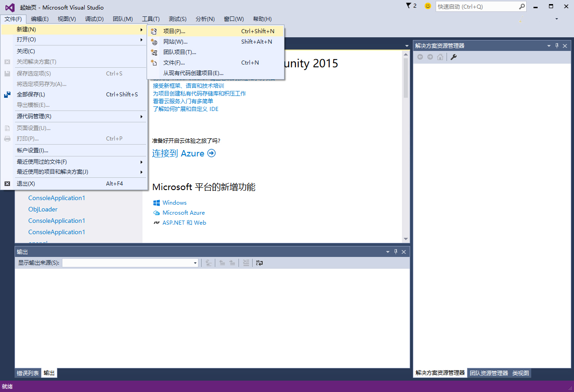Click the team project icon beside 团队项目(T)
This screenshot has width=574, height=392.
tap(154, 52)
